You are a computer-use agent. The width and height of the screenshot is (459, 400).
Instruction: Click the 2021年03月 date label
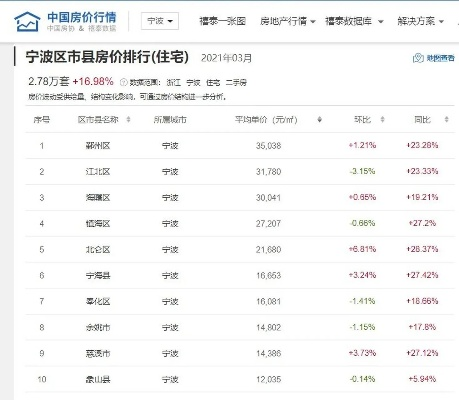tap(226, 58)
